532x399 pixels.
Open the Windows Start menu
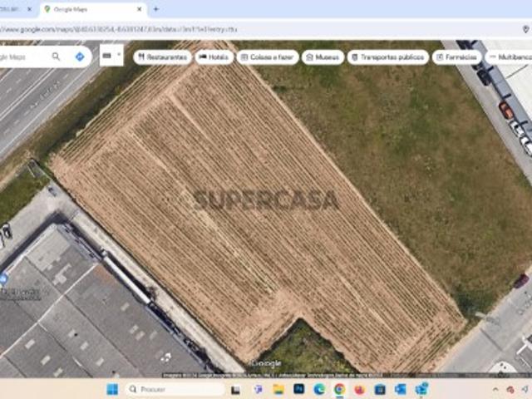(112, 389)
